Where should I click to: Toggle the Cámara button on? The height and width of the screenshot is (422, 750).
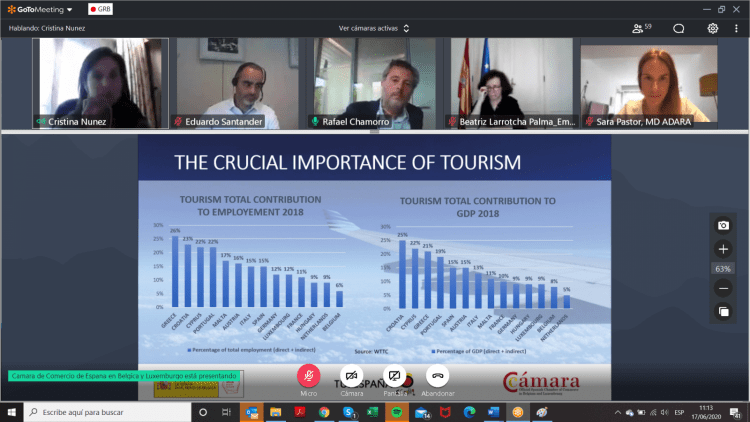352,376
